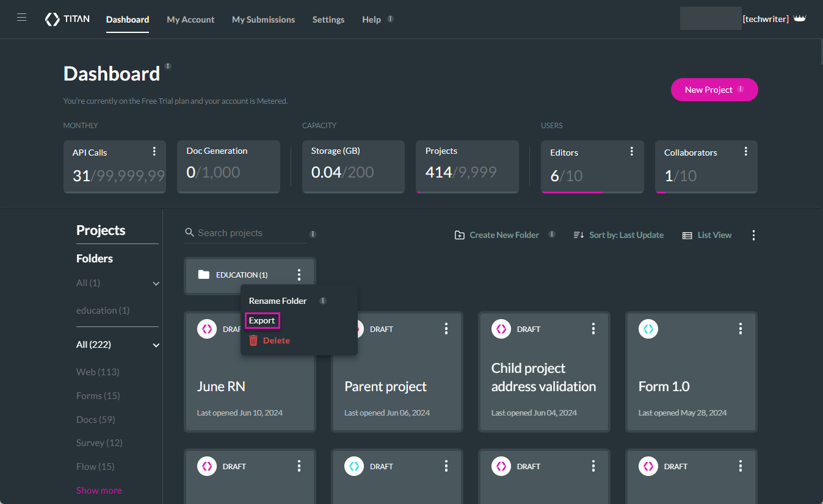Open Form 1.0 project options menu
The width and height of the screenshot is (823, 504).
740,329
